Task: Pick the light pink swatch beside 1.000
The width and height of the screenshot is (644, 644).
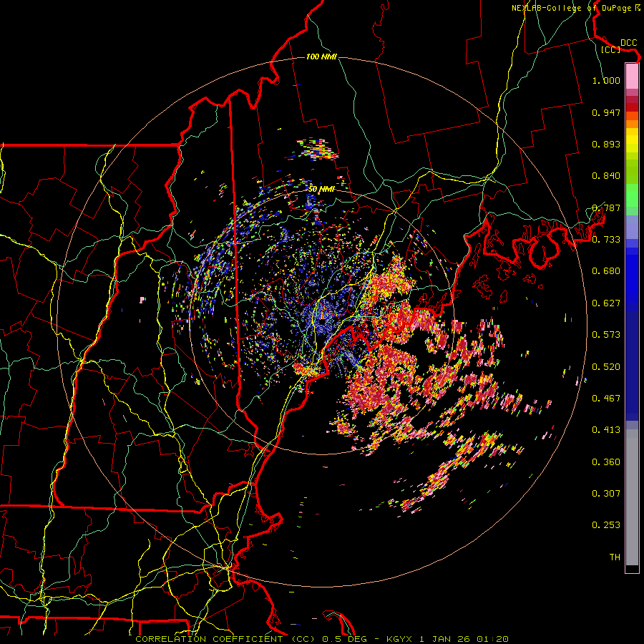Action: pos(632,77)
